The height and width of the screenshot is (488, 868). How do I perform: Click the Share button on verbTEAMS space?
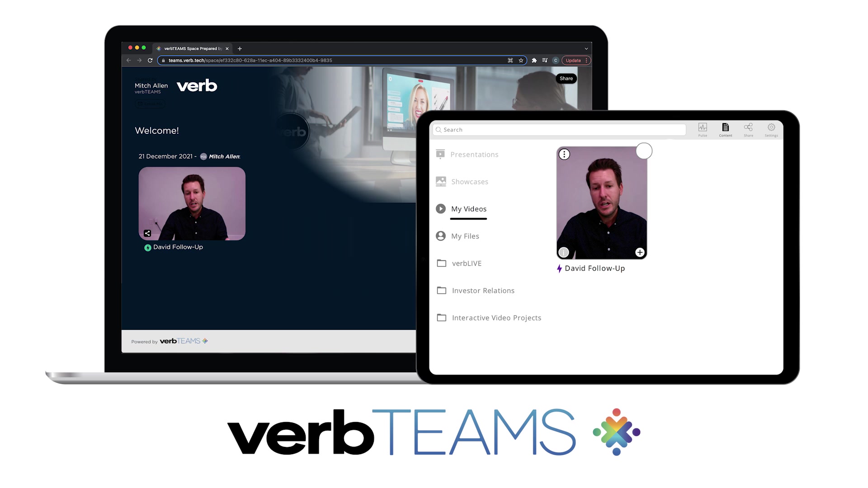(x=565, y=78)
